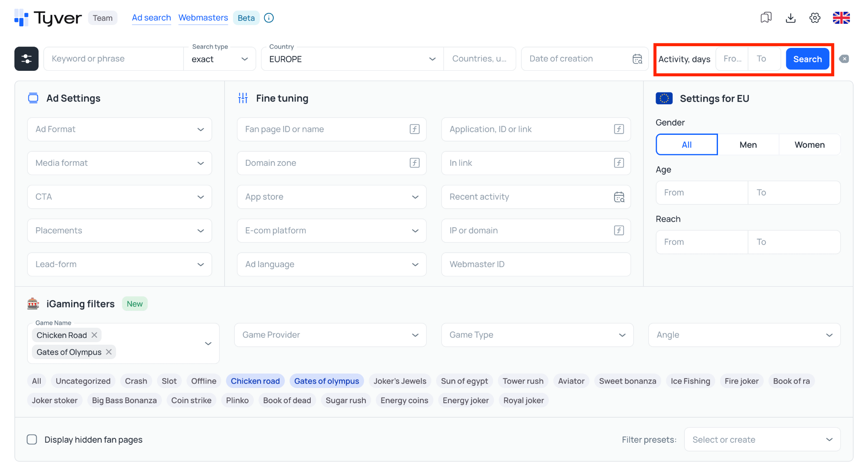
Task: Click the info icon beside Beta
Action: coord(269,18)
